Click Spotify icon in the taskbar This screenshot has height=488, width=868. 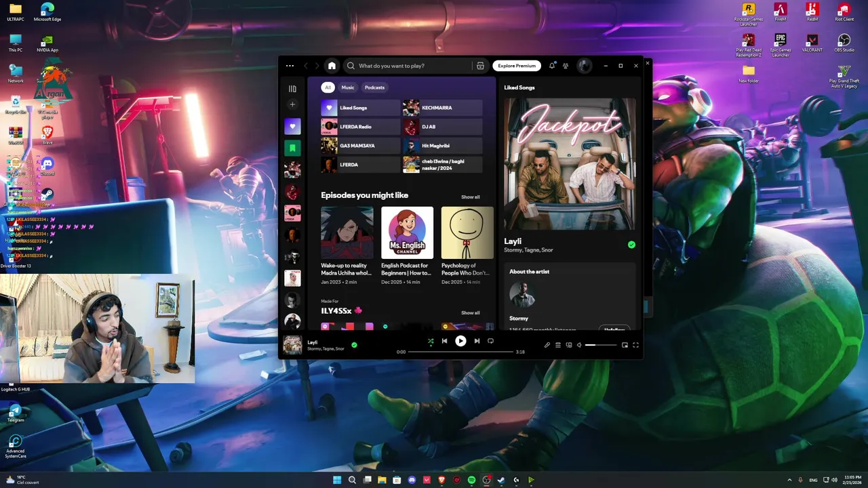(471, 480)
